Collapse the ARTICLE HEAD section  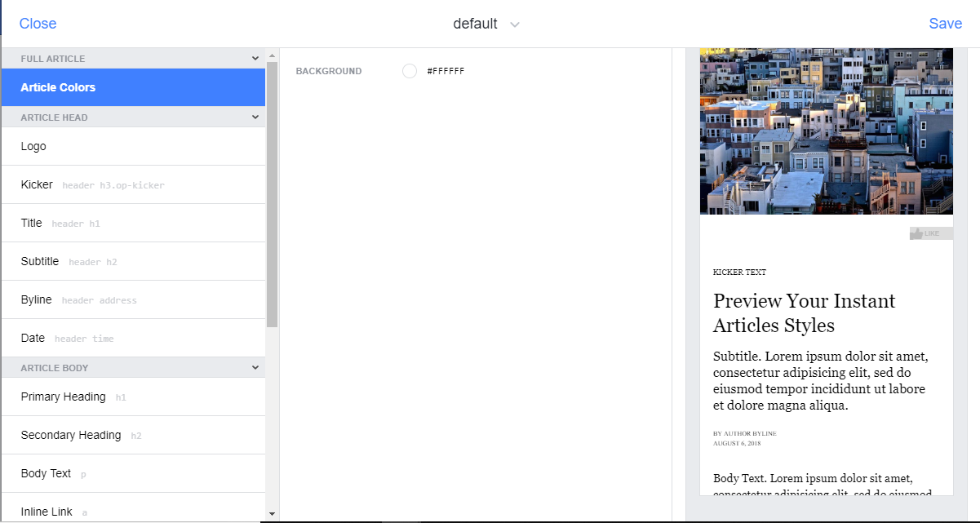255,117
